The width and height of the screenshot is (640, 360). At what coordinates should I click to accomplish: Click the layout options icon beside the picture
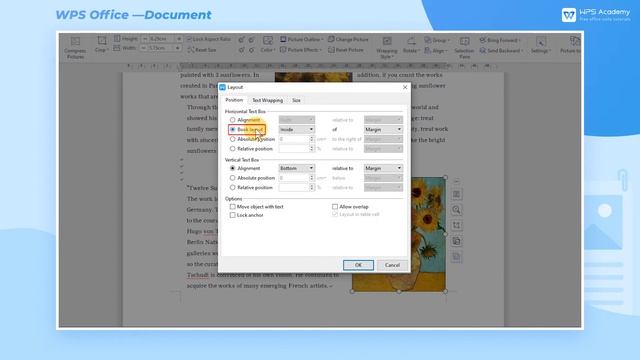pos(456,194)
